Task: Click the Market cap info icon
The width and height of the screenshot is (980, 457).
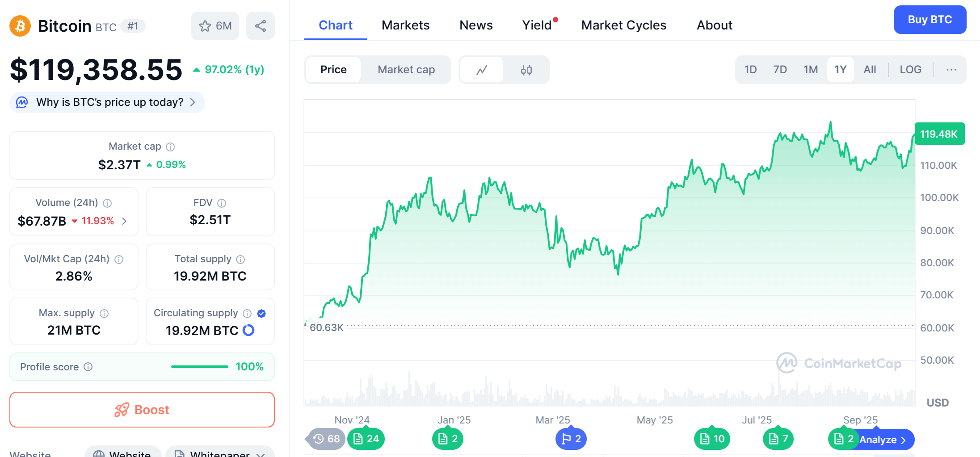Action: [170, 147]
